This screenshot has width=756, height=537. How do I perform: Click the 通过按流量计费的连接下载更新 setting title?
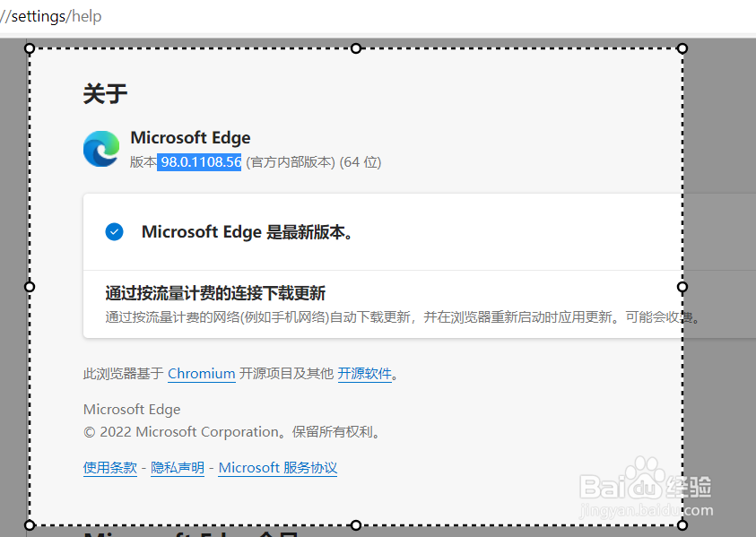(x=215, y=293)
